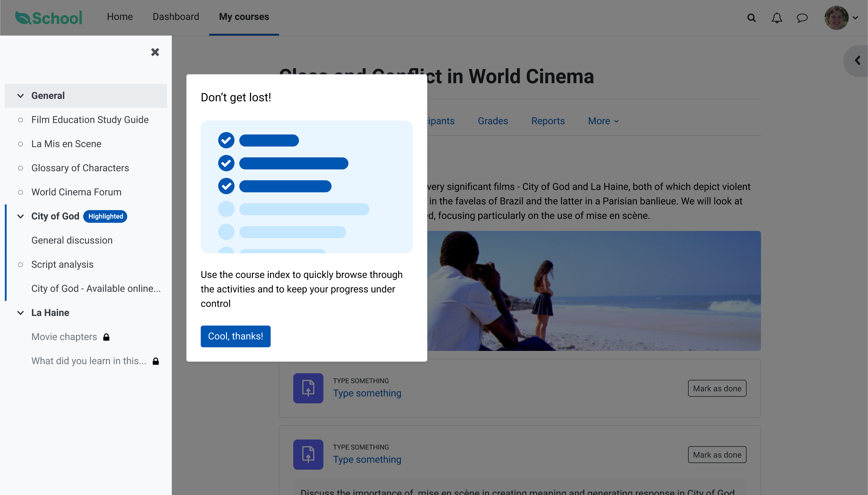868x495 pixels.
Task: Open Script analysis in index
Action: [62, 264]
